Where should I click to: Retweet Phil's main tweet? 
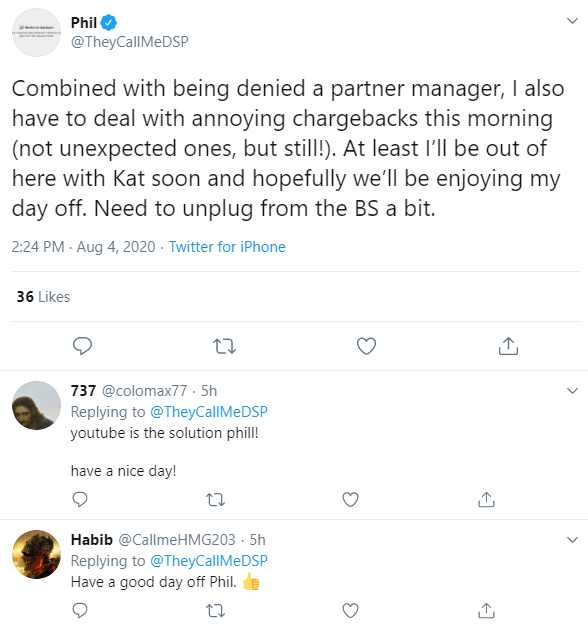coord(224,346)
